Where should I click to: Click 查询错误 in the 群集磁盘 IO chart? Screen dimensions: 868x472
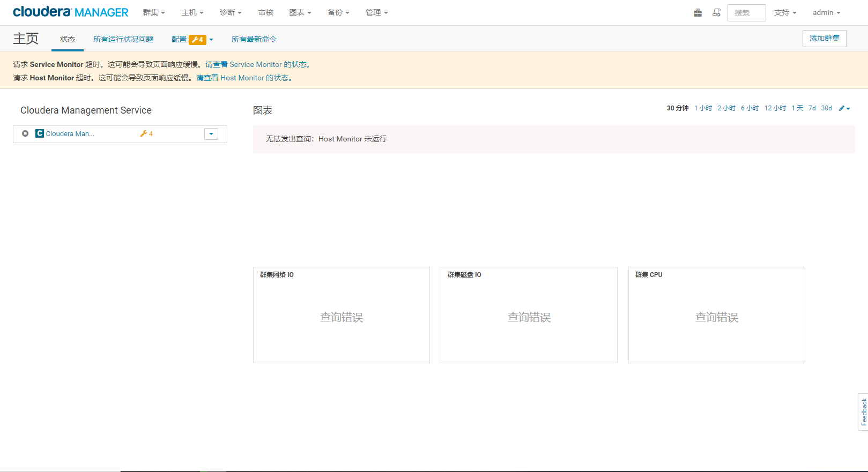pyautogui.click(x=529, y=317)
